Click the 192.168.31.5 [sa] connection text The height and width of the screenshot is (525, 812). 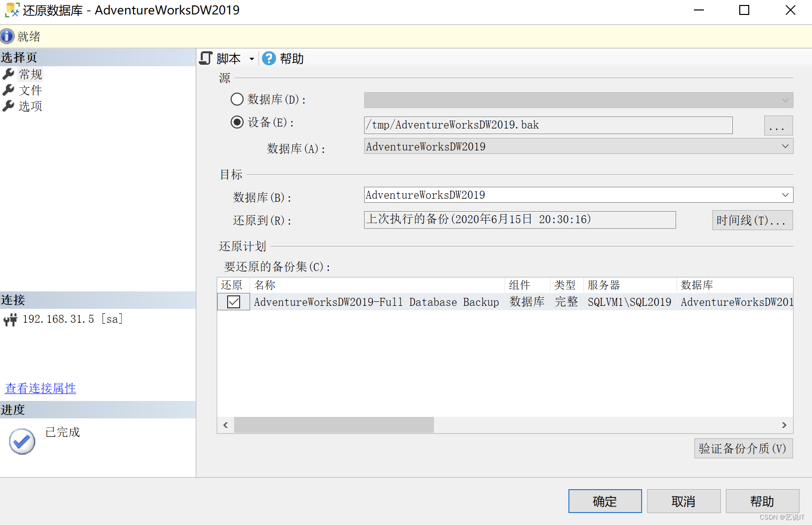coord(73,319)
